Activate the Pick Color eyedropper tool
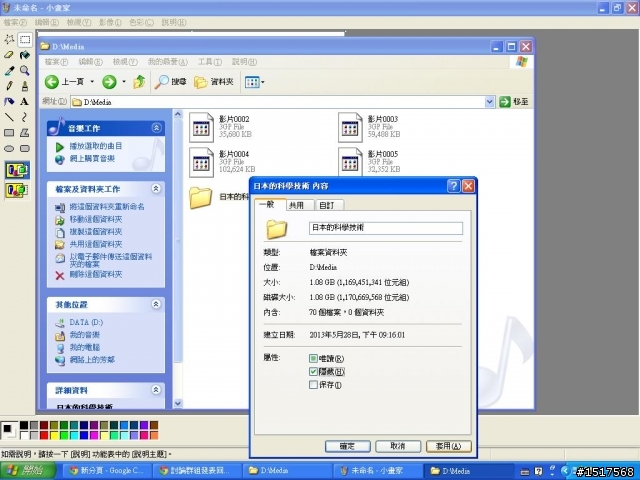Screen dimensions: 640x480 tap(9, 70)
